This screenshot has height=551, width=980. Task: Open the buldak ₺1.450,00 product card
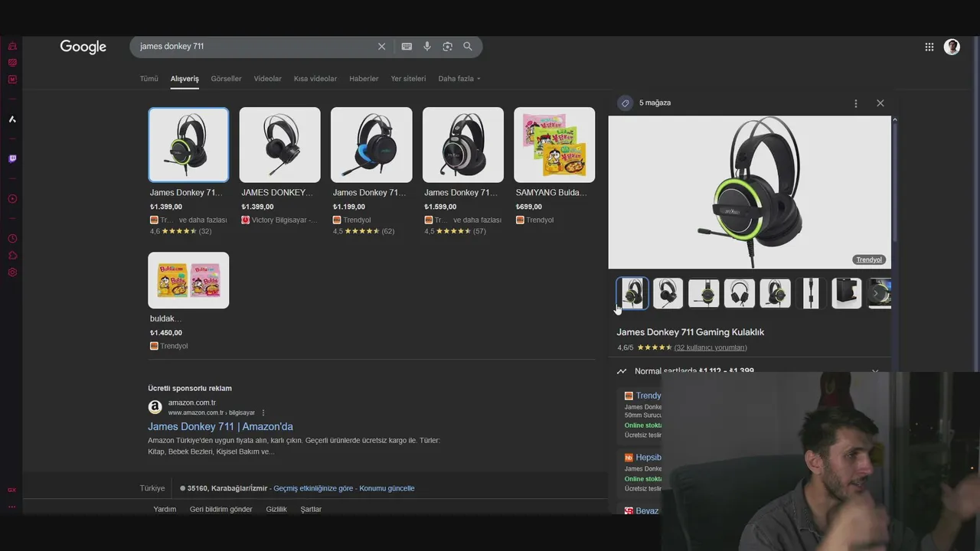click(188, 302)
